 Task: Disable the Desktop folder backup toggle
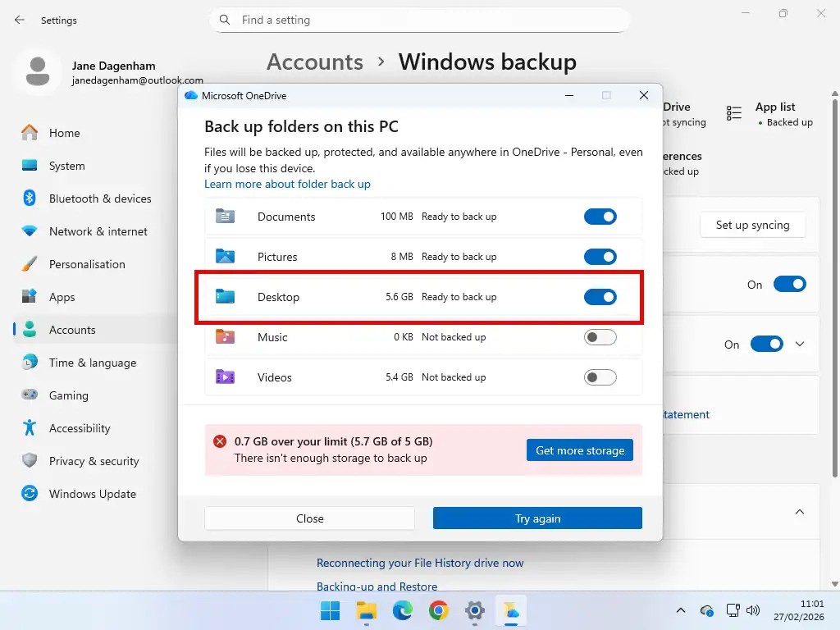tap(600, 297)
